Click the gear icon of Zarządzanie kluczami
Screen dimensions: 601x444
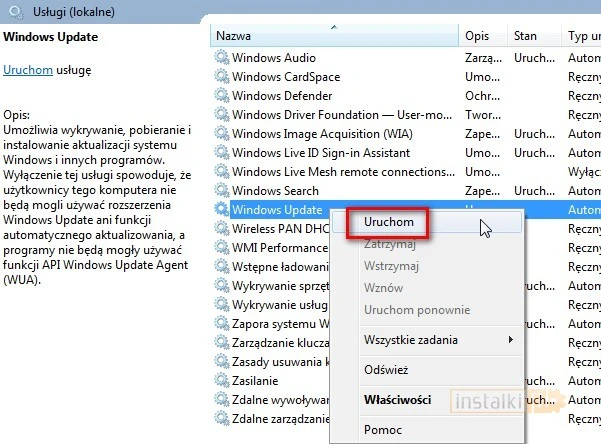[222, 342]
